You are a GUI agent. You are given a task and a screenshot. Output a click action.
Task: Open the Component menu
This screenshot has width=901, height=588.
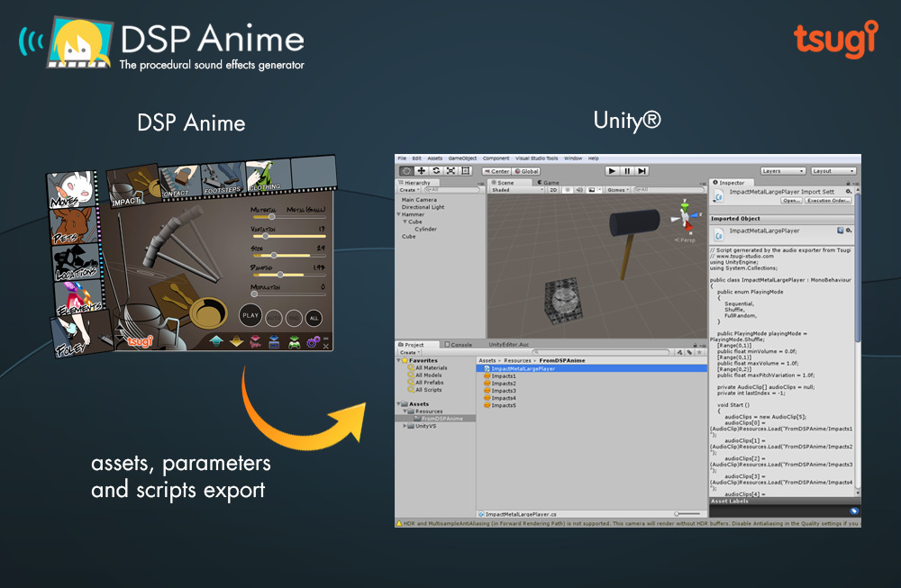click(496, 158)
